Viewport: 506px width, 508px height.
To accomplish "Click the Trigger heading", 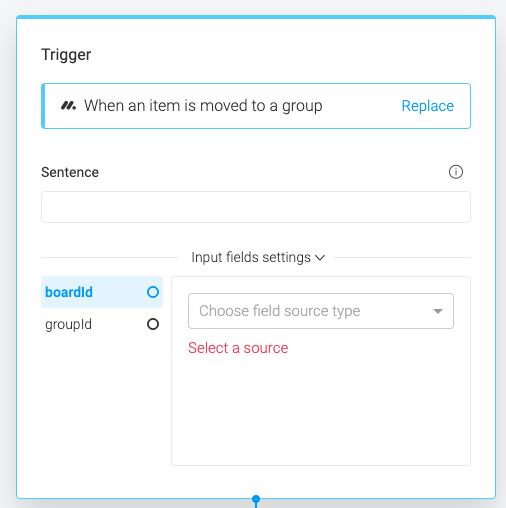I will tap(66, 55).
